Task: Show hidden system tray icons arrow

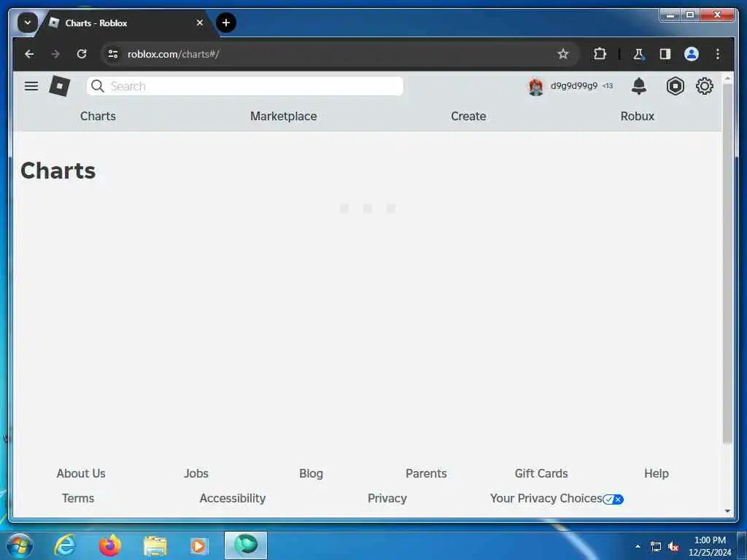Action: tap(638, 546)
